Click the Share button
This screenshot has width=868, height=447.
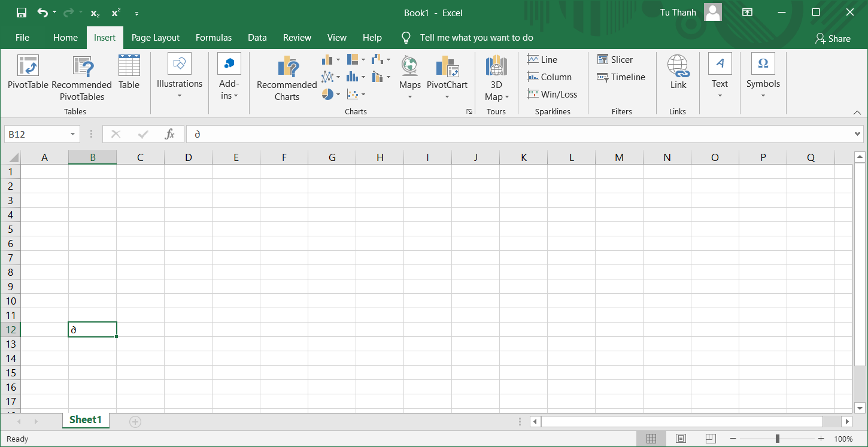[x=832, y=38]
